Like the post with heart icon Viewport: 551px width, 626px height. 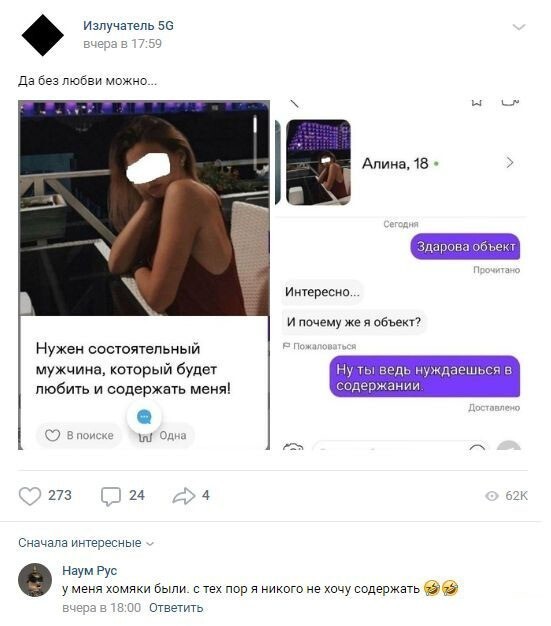click(30, 496)
